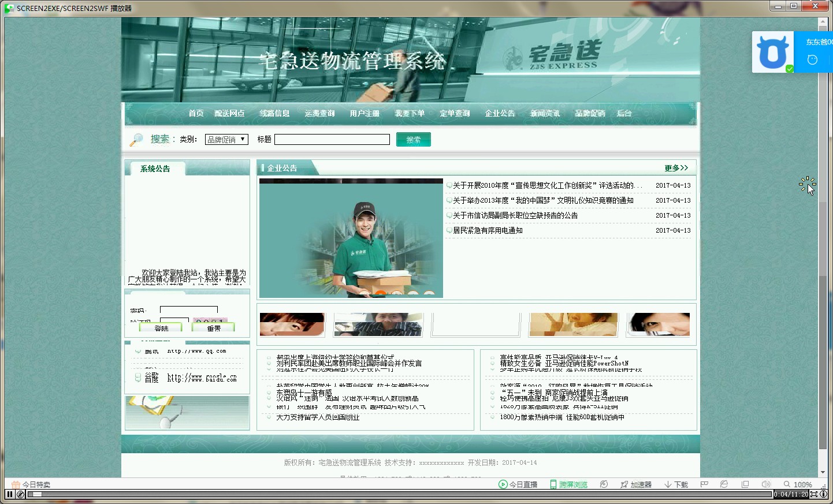
Task: Click the fourth photo thumbnail with pale face
Action: click(x=573, y=324)
